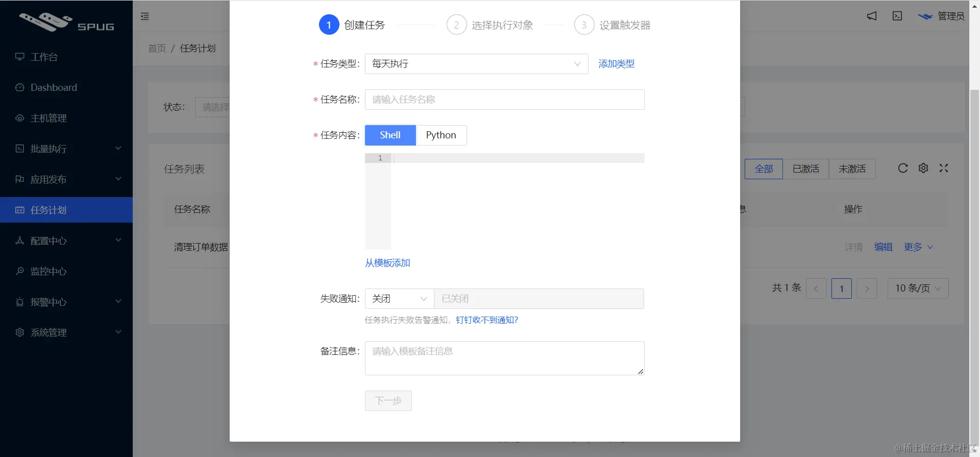Open the web terminal icon in header
Screen dimensions: 980x457
click(897, 16)
